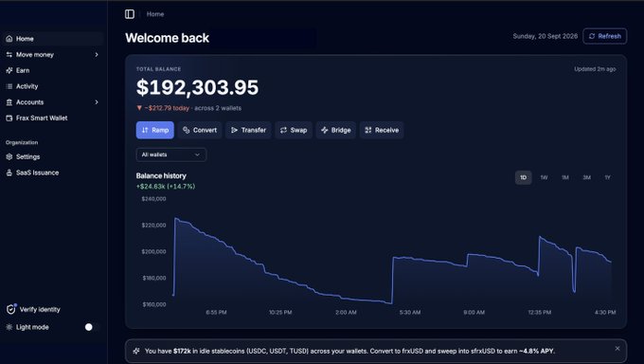Click the Accounts bank icon
The image size is (644, 364).
(9, 102)
